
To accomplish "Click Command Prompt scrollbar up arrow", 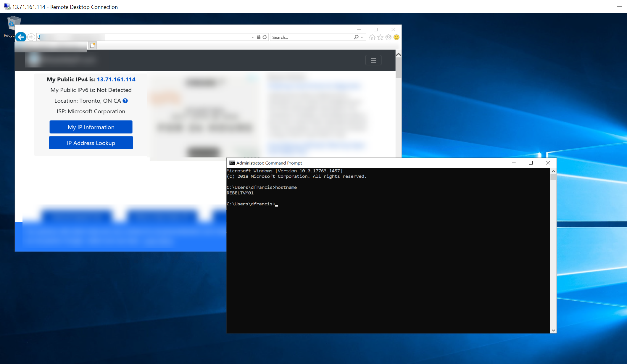I will [553, 171].
